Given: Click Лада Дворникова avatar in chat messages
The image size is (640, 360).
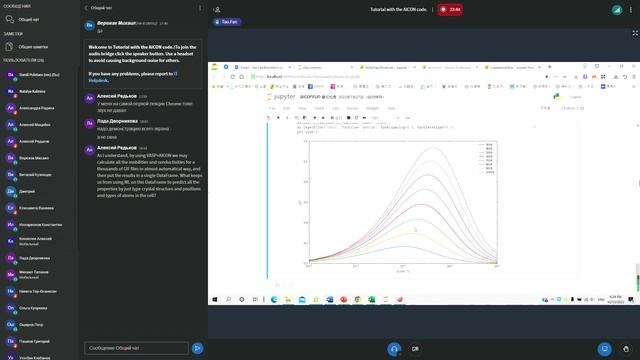Looking at the screenshot, I should point(89,123).
